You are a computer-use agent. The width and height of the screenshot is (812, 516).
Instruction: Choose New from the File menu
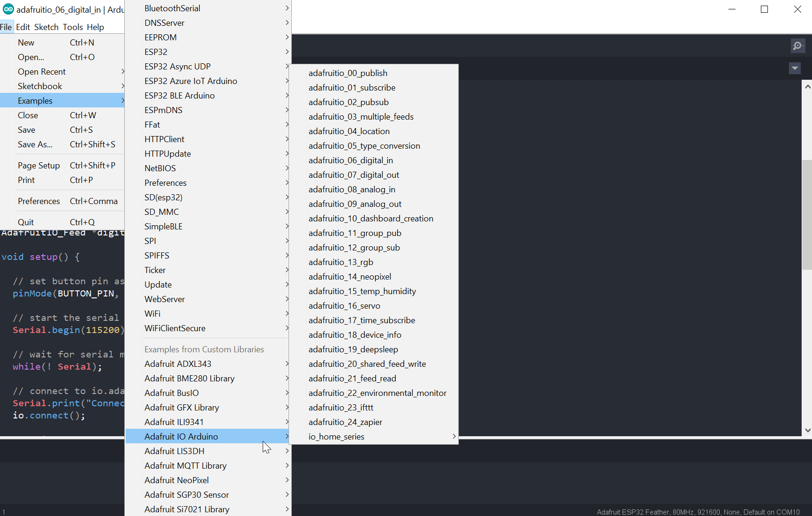point(62,43)
